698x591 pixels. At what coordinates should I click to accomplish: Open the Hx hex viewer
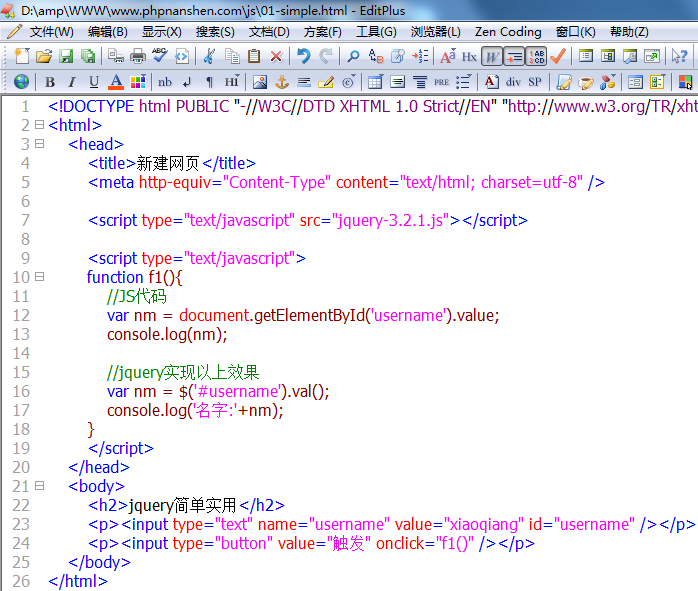[469, 57]
